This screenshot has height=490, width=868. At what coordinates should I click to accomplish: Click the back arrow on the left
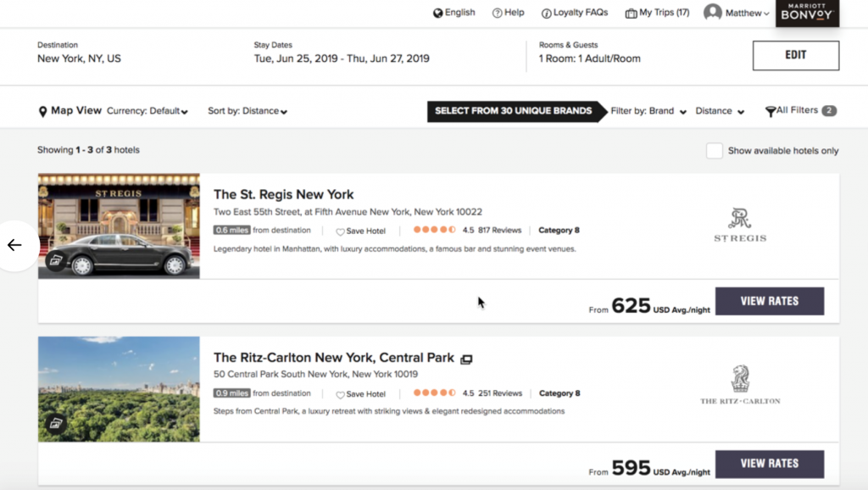point(14,246)
